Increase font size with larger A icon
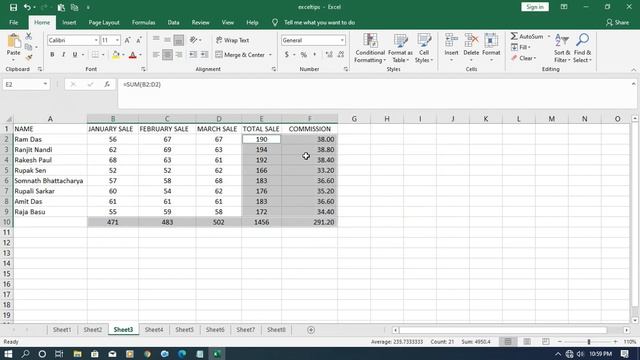The height and width of the screenshot is (360, 640). (128, 40)
